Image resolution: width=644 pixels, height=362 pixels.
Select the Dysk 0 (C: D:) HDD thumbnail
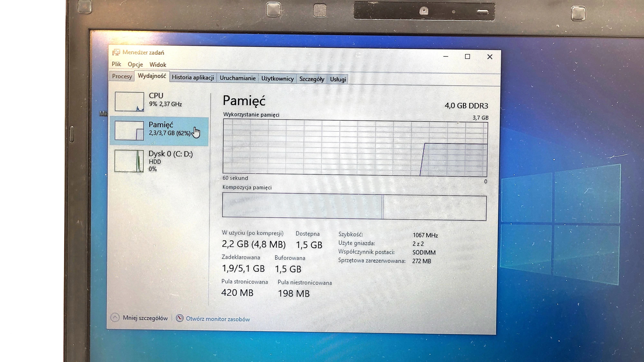(x=129, y=161)
